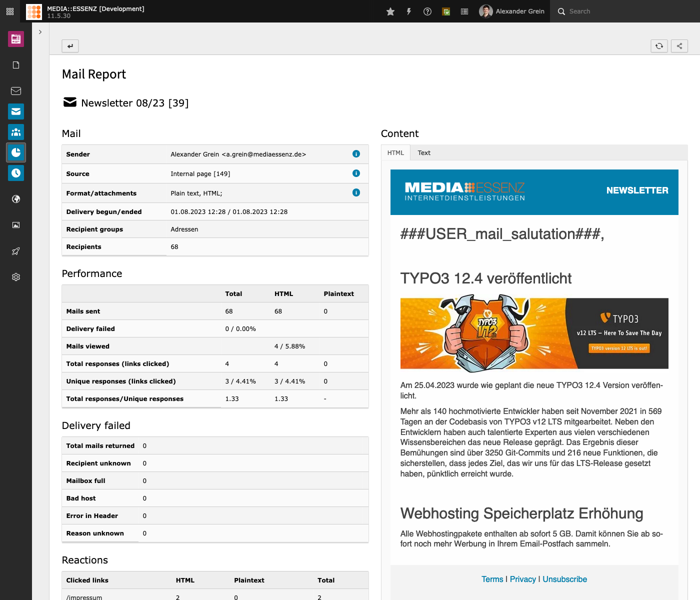Open the mail queue clock module
Screen dimensions: 700x600
[x=16, y=173]
